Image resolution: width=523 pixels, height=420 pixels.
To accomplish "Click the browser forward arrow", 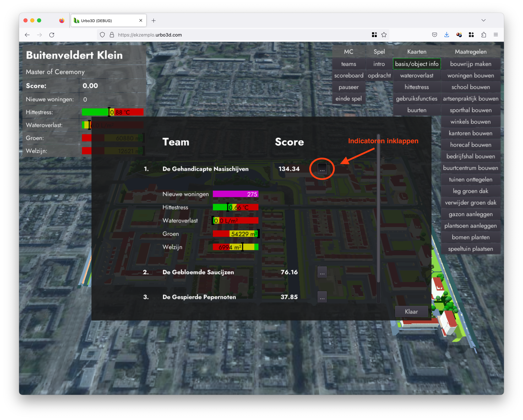I will click(39, 35).
